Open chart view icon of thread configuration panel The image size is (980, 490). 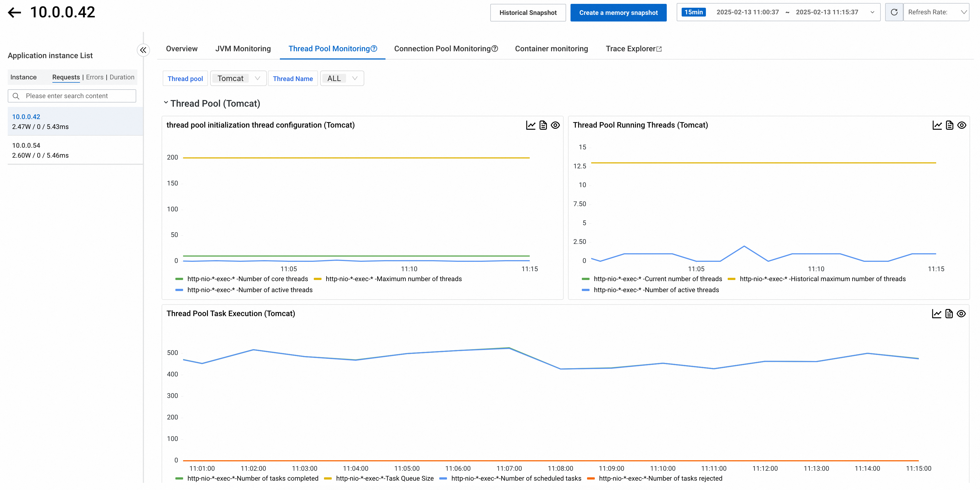(531, 125)
